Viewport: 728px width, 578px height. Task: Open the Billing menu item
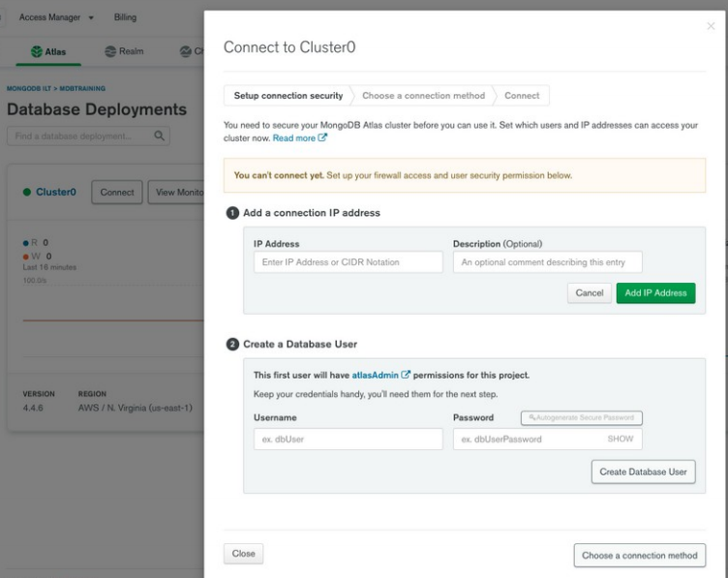tap(125, 17)
